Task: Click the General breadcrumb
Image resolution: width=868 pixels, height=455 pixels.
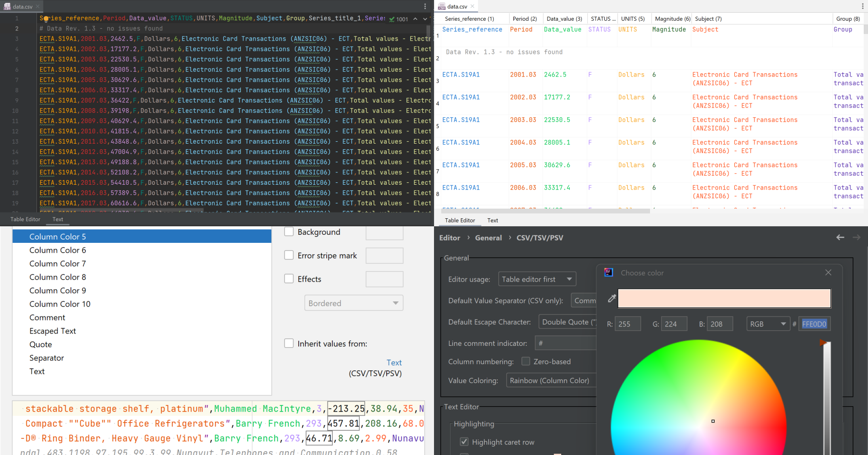Action: [x=488, y=238]
